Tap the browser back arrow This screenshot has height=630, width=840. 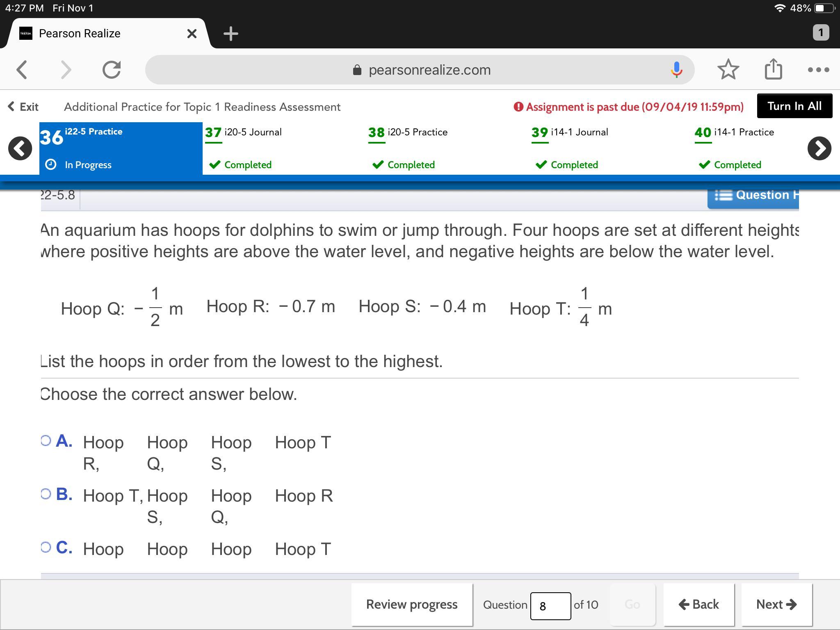click(22, 70)
